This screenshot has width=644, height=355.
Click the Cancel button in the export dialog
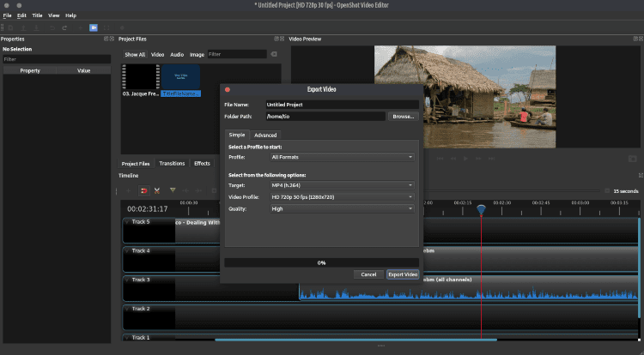click(368, 274)
